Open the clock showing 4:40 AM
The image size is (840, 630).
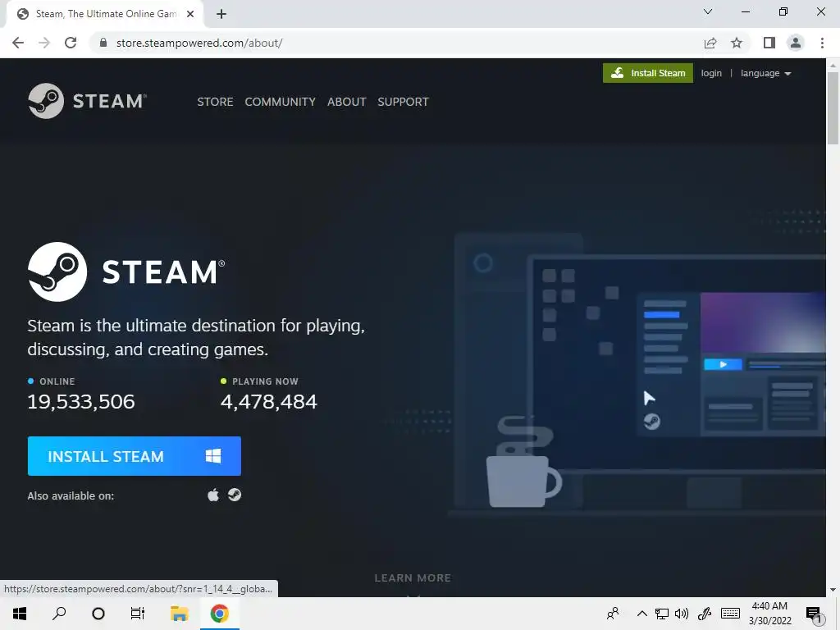[x=769, y=614]
